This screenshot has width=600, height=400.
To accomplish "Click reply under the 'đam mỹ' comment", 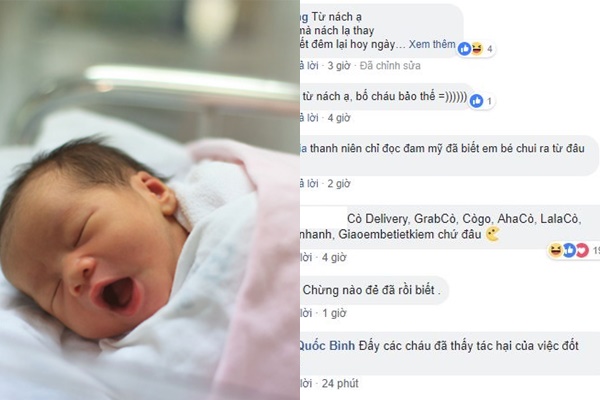I will point(309,183).
